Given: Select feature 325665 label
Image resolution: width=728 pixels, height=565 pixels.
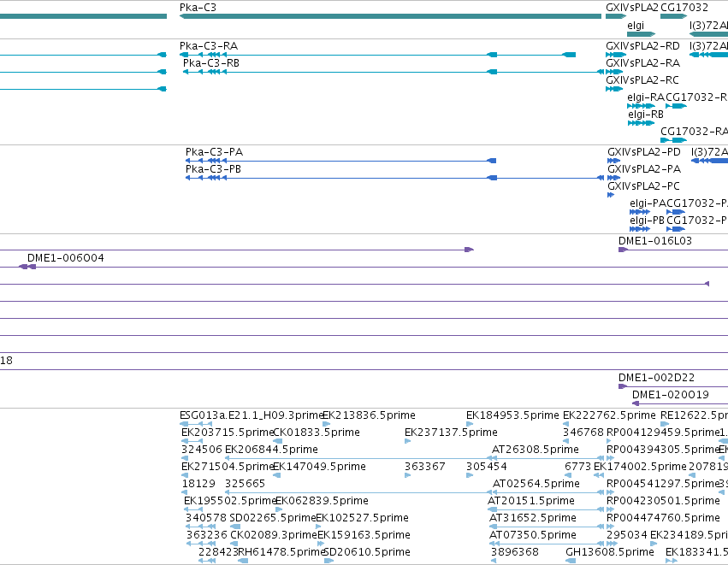Looking at the screenshot, I should (245, 485).
